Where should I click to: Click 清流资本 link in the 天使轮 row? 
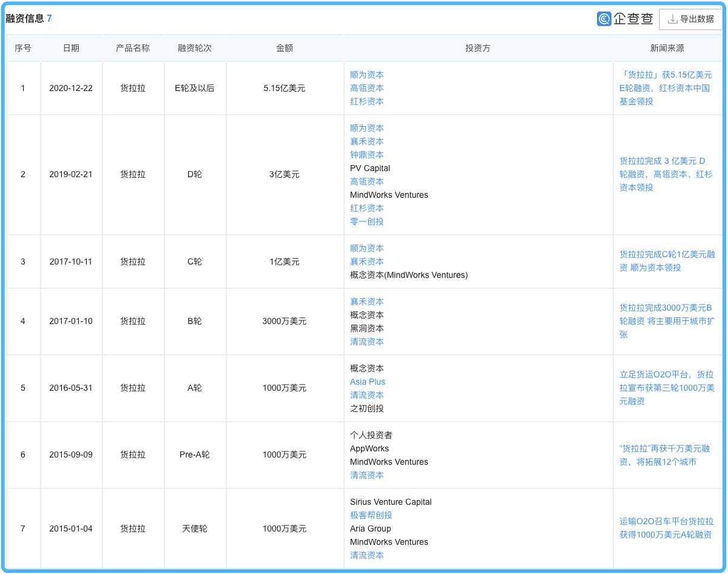[x=366, y=555]
